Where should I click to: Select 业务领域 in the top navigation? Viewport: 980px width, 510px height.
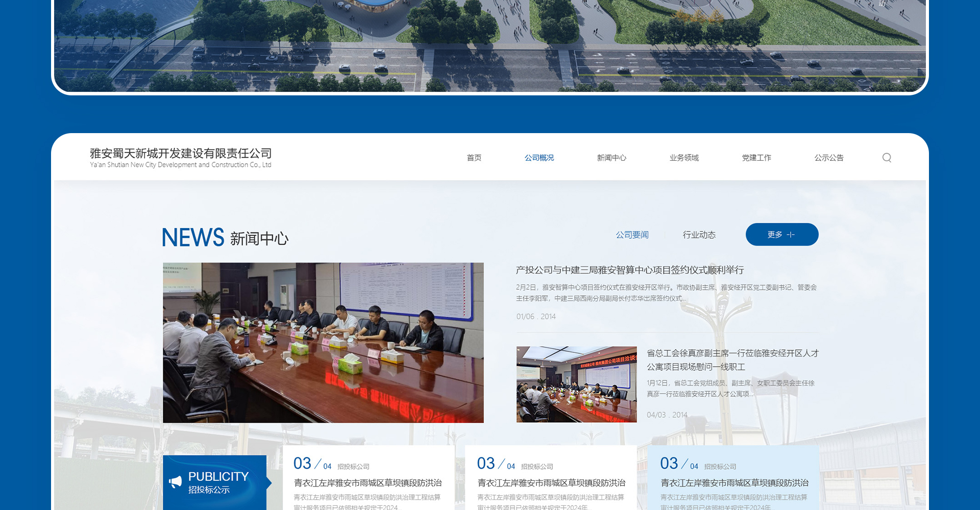[x=684, y=158]
